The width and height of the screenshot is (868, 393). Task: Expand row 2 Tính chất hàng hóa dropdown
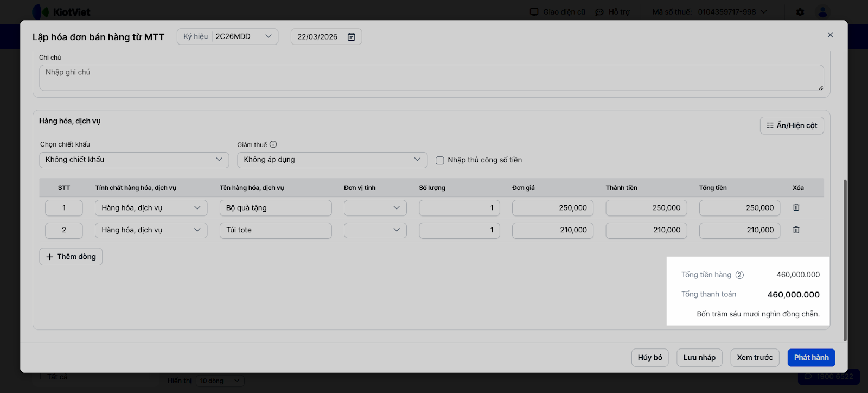151,230
